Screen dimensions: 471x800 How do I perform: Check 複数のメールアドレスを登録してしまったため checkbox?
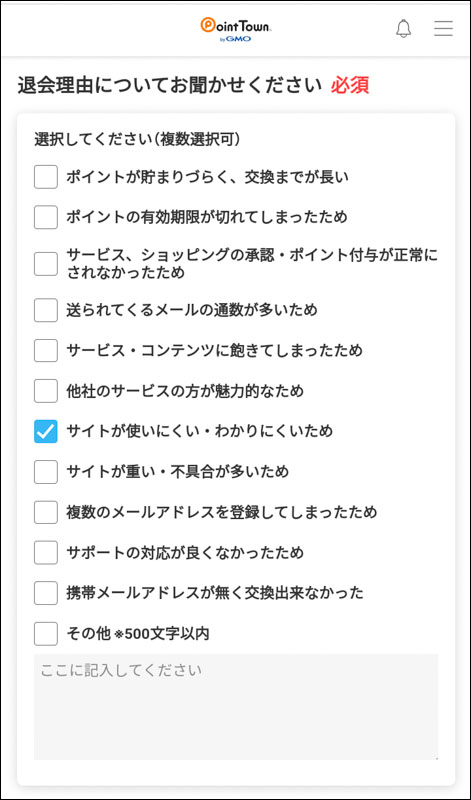pyautogui.click(x=46, y=512)
